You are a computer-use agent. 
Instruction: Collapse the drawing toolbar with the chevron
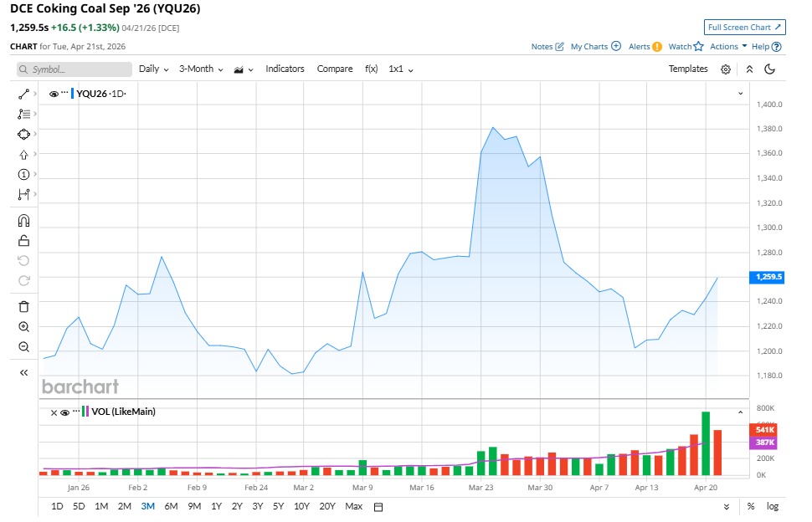coord(23,372)
